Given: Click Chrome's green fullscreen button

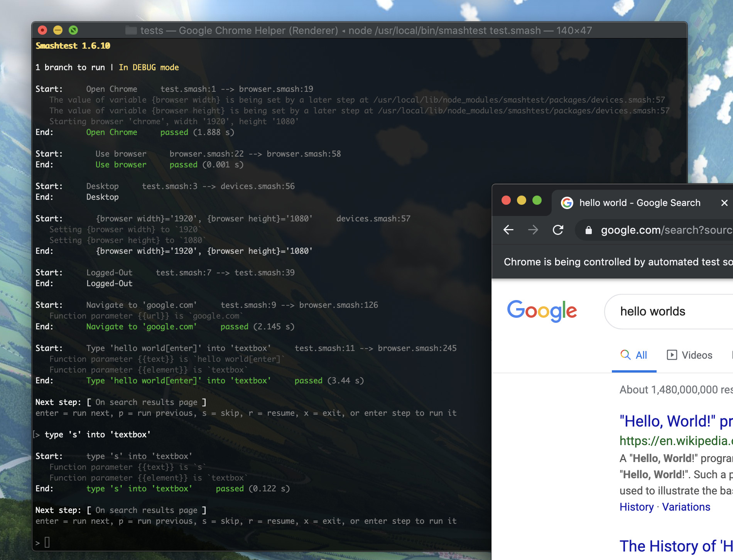Looking at the screenshot, I should (537, 200).
